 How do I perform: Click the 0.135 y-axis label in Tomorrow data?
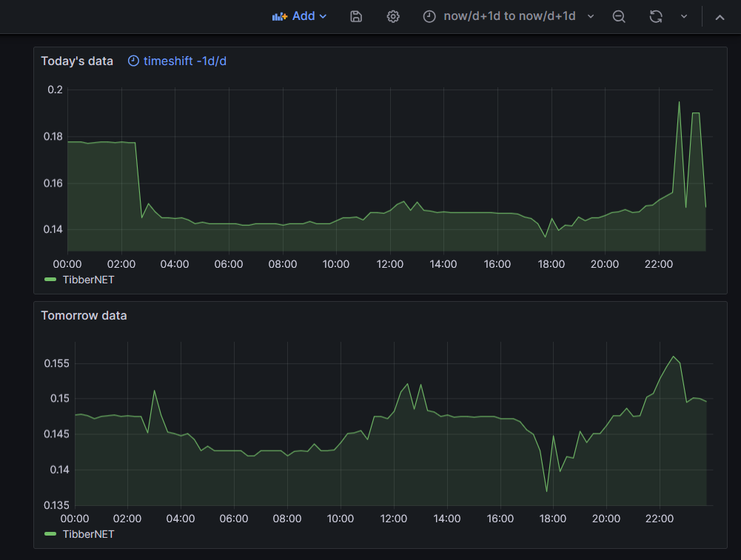point(57,505)
